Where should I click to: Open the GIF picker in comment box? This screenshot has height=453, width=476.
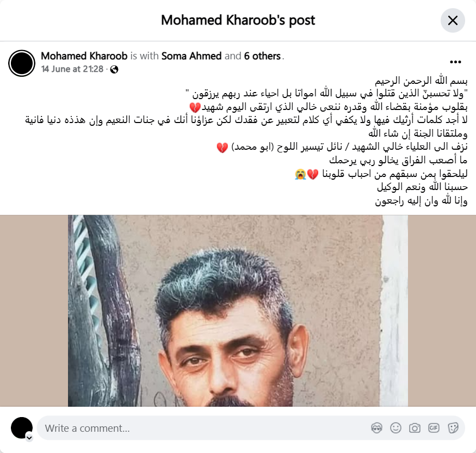(x=434, y=428)
